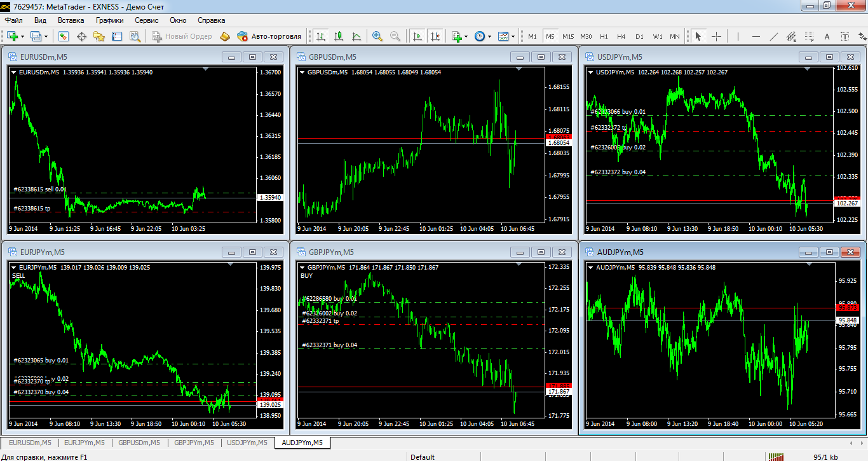
Task: Click the zoom in magnifier icon
Action: click(x=377, y=36)
